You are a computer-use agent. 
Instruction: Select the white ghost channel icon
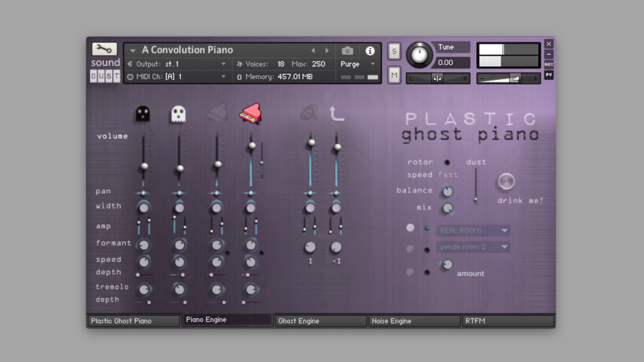pyautogui.click(x=178, y=114)
